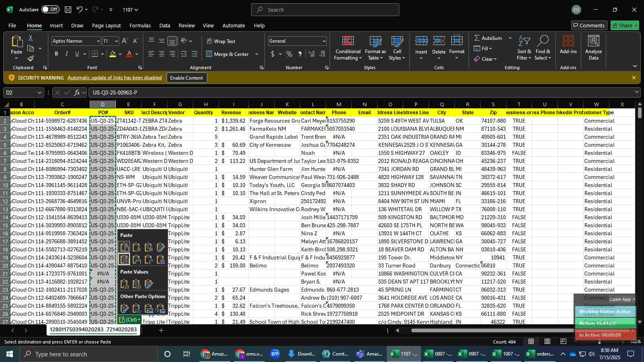Paste Values only using the 123 icon

pyautogui.click(x=125, y=284)
